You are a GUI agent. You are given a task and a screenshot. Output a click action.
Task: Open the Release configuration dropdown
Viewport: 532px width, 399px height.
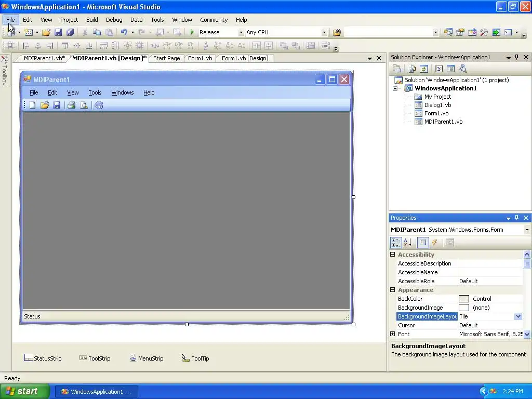tap(241, 33)
